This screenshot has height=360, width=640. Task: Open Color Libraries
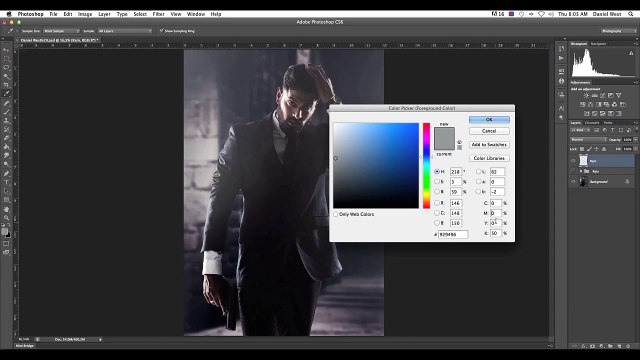coord(489,158)
